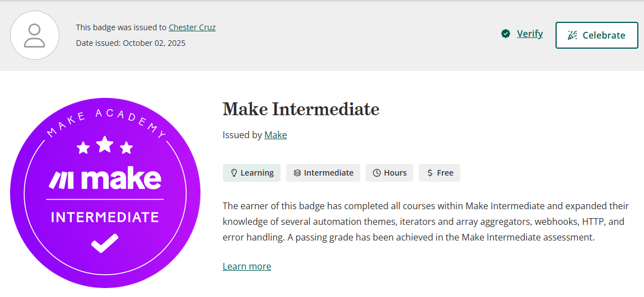
Task: Click the lightbulb icon in Learning tag
Action: (234, 173)
